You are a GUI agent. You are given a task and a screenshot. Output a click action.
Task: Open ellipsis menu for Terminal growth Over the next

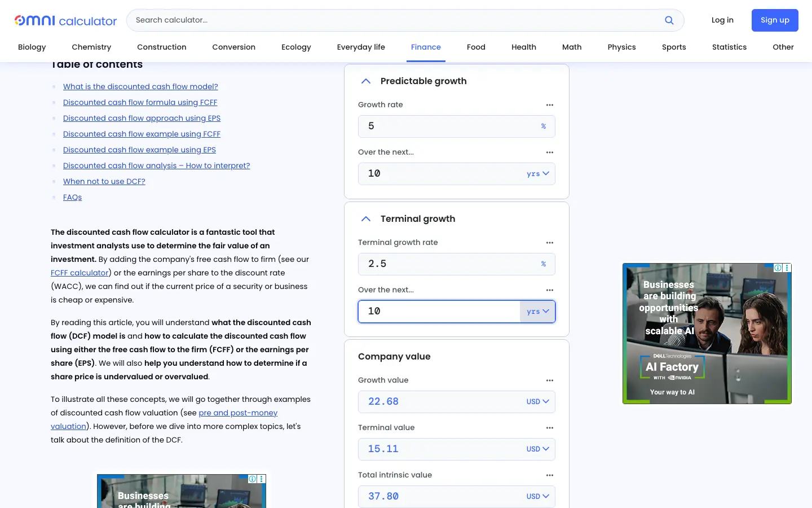550,290
